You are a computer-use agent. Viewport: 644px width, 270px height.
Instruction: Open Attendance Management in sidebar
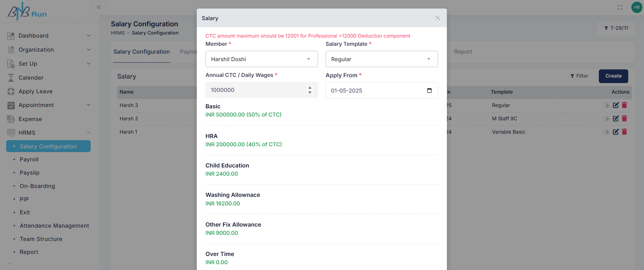[x=54, y=226]
